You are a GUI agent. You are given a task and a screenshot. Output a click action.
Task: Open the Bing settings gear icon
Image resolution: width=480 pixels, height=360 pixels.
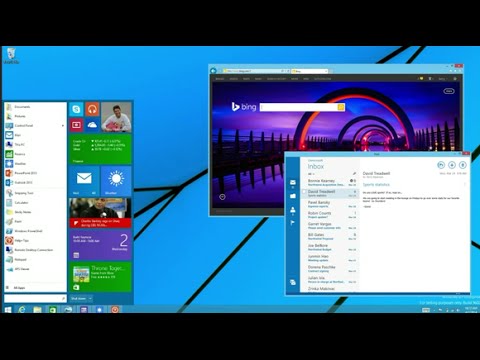[455, 79]
